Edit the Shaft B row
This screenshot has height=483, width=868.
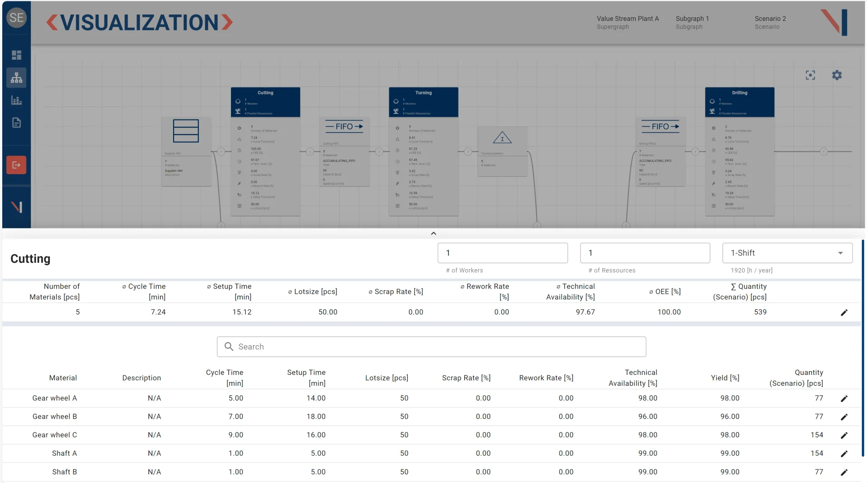pos(844,472)
